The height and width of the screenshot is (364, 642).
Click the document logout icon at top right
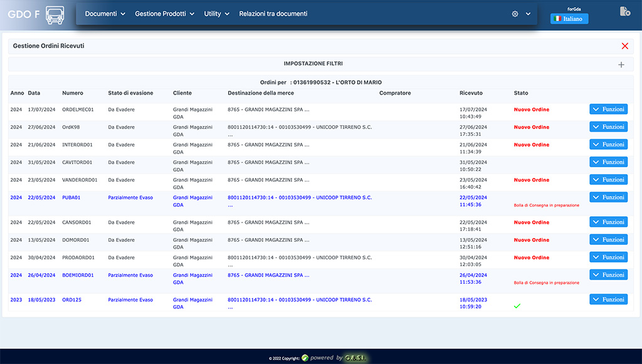[x=624, y=12]
